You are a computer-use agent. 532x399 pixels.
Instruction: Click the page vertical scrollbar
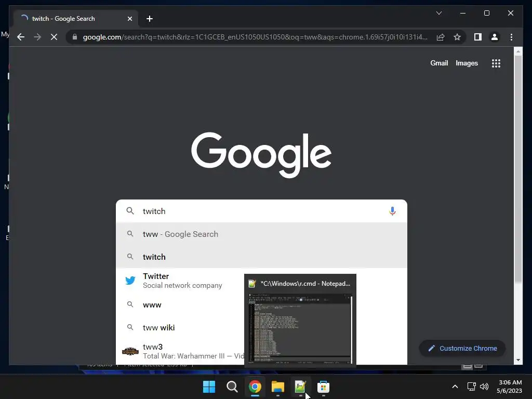point(518,168)
